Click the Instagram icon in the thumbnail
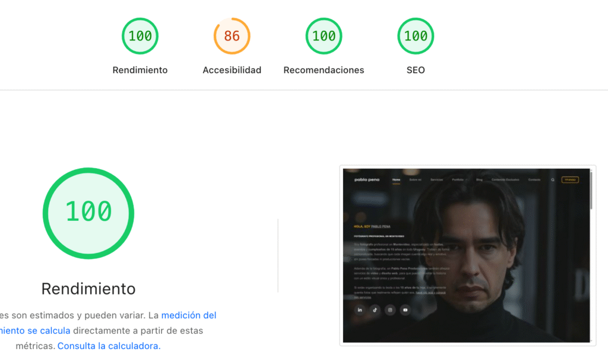This screenshot has height=364, width=608. click(390, 310)
